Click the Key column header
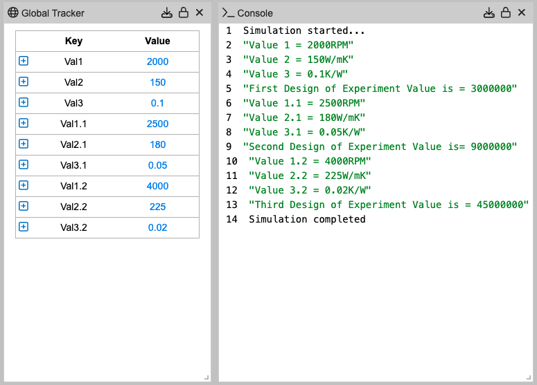The width and height of the screenshot is (537, 385). (x=74, y=41)
